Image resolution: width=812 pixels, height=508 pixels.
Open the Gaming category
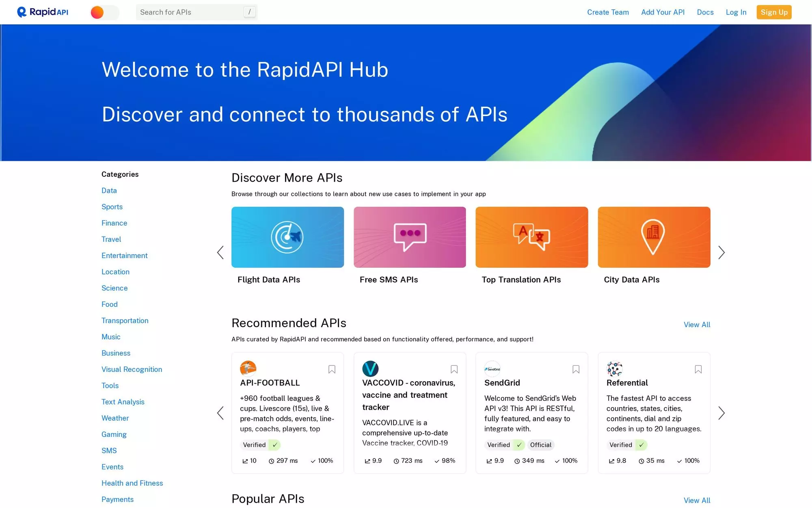tap(114, 434)
